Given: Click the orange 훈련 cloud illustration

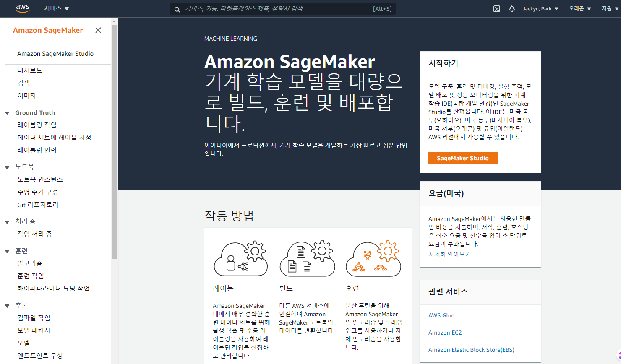Looking at the screenshot, I should (x=373, y=259).
